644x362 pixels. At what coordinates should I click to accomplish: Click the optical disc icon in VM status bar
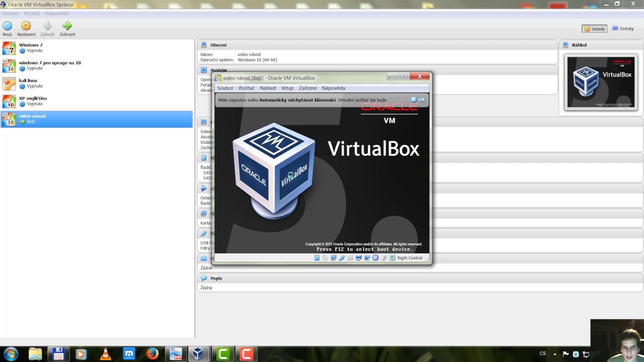click(x=325, y=258)
